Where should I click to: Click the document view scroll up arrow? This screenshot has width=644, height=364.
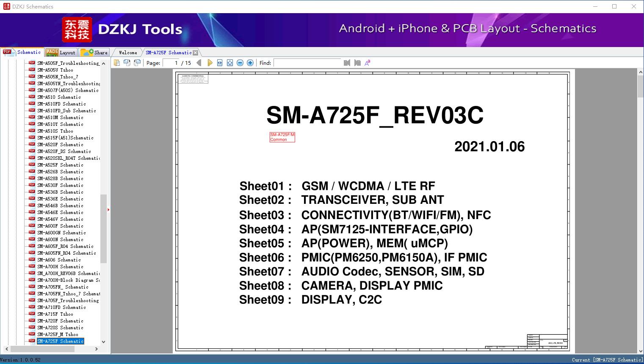640,72
